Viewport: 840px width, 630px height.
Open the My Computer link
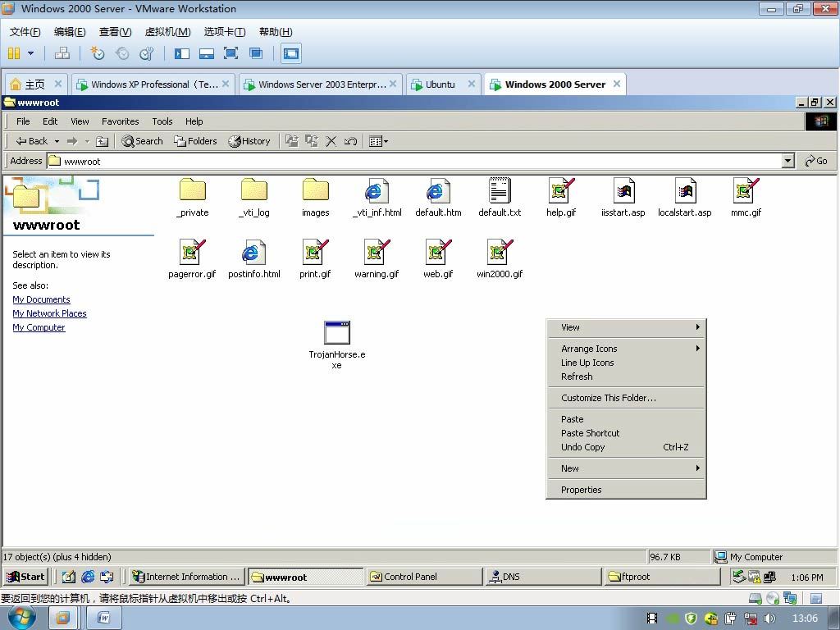(39, 327)
